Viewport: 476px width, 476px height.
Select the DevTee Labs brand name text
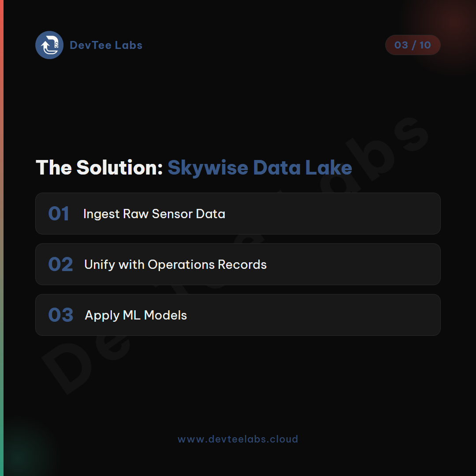pos(106,45)
